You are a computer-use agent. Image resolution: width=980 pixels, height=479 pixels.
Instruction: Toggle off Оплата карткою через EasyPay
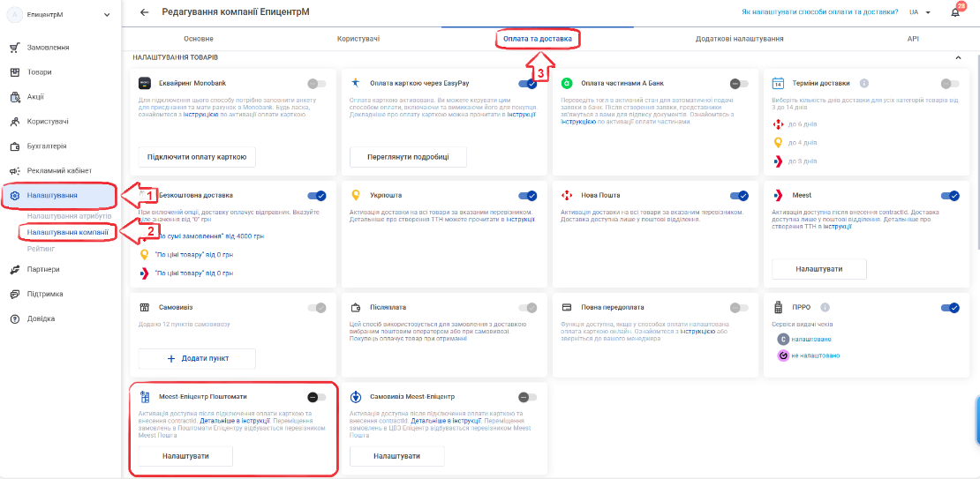point(527,84)
